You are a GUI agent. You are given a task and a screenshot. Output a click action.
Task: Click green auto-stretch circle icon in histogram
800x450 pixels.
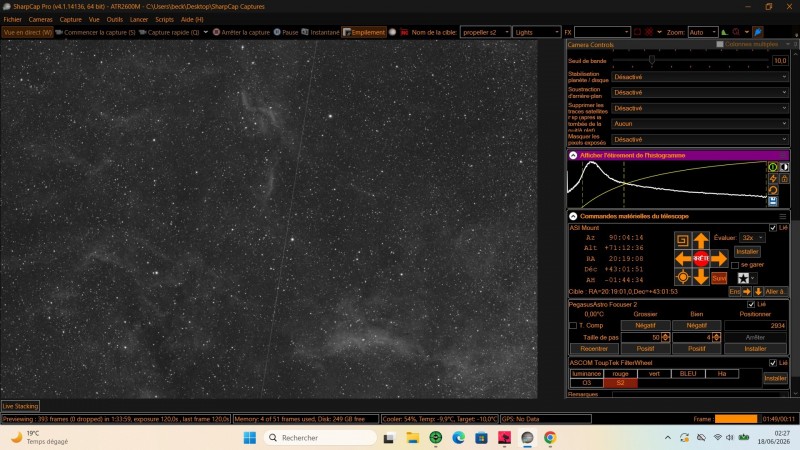773,167
